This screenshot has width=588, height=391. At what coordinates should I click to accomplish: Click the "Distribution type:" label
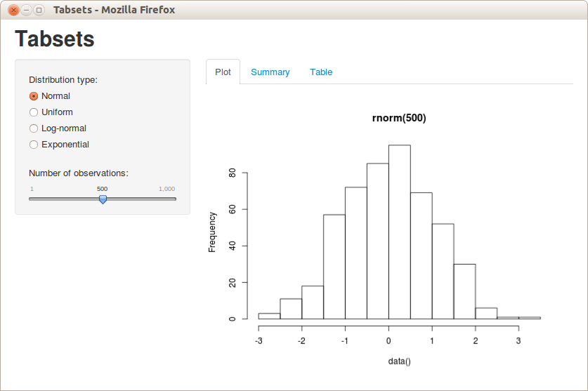63,80
